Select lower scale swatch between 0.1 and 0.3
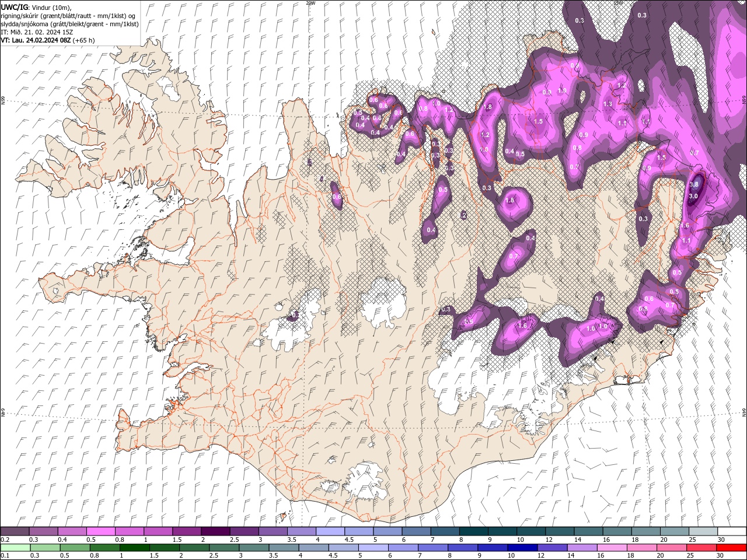The height and width of the screenshot is (560, 747). click(x=16, y=548)
